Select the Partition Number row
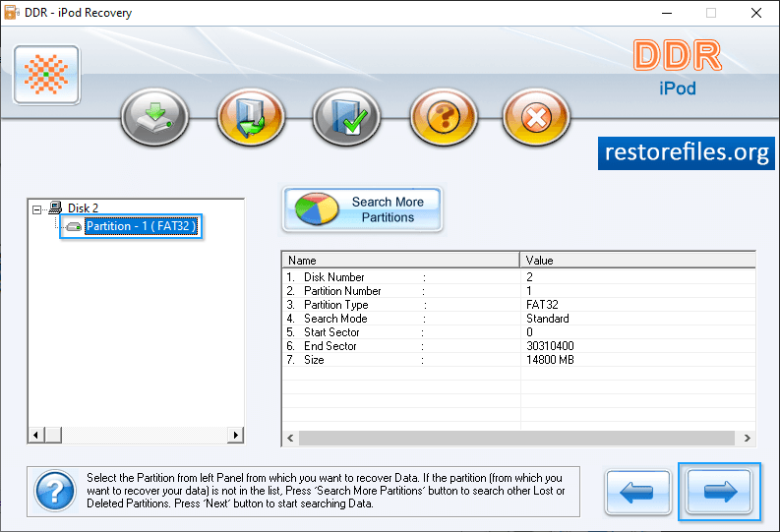Screen dimensions: 780x532 point(518,291)
